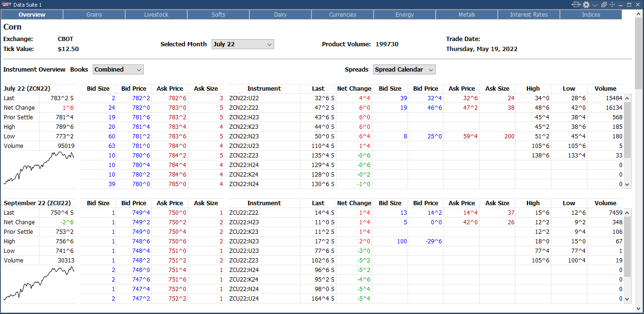Open the settings gear in title bar
The width and height of the screenshot is (644, 314).
tap(586, 4)
